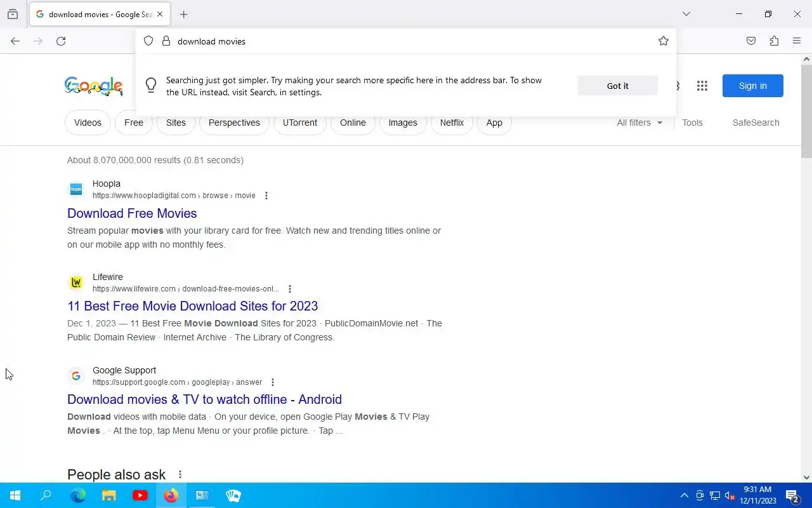Reload the current page

[61, 41]
